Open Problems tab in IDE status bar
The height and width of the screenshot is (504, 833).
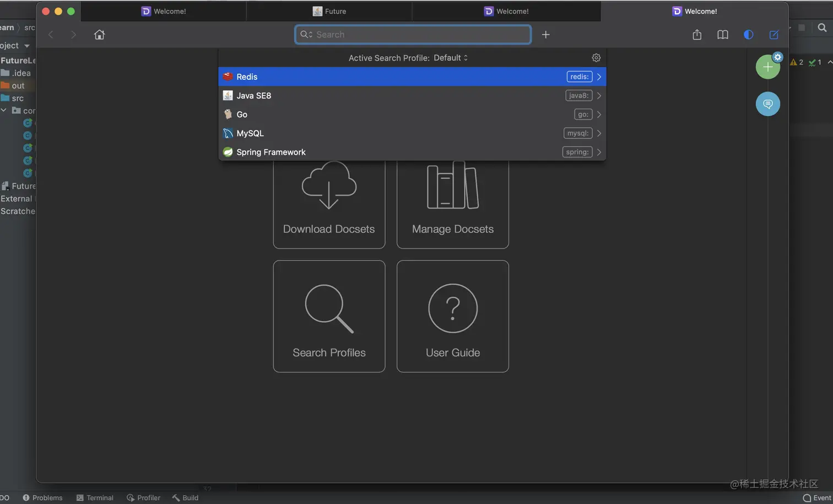coord(42,498)
